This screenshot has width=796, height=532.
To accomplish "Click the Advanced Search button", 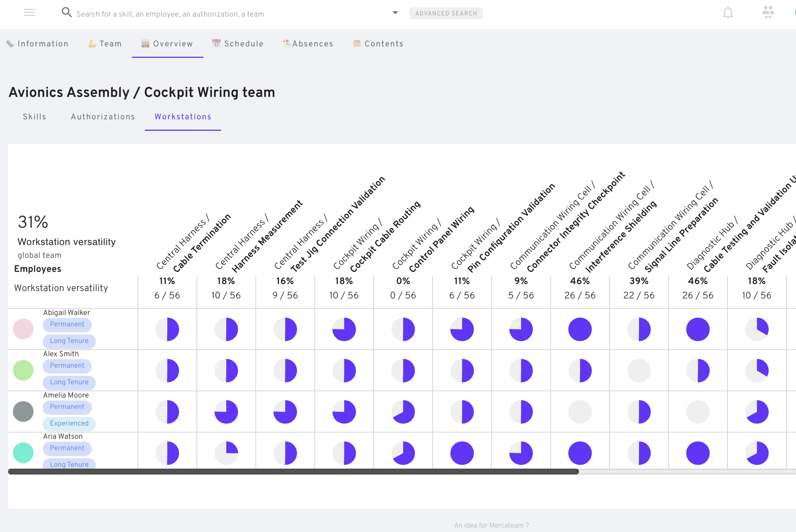I will 446,13.
